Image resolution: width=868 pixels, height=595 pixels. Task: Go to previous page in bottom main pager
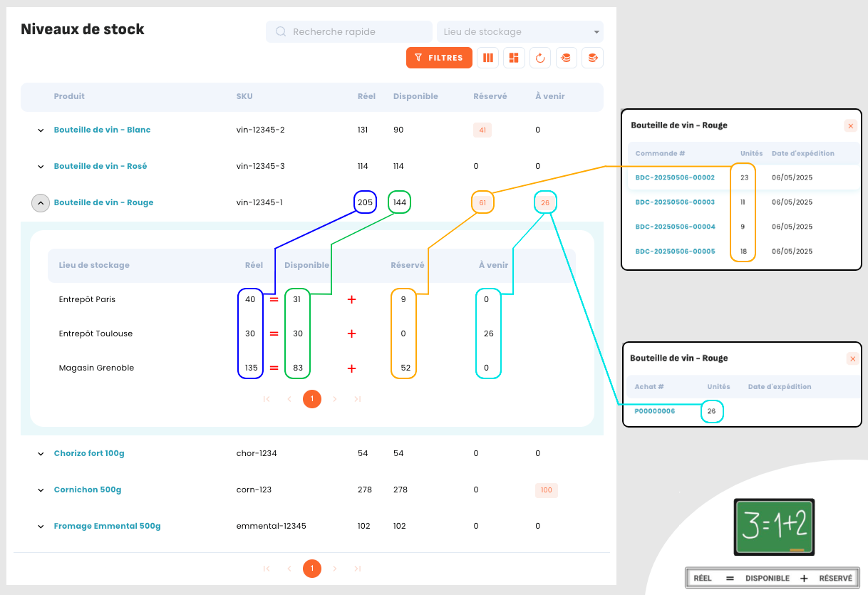[x=289, y=569]
